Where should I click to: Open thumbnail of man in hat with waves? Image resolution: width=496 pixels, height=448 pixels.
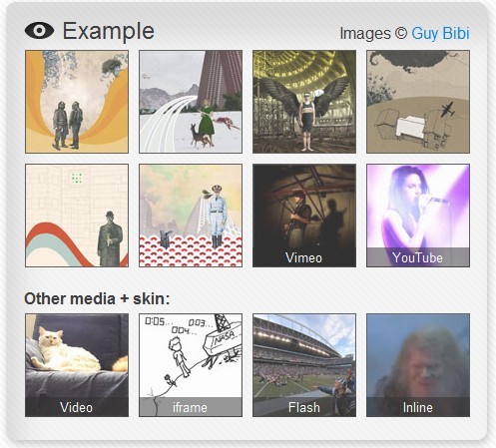pyautogui.click(x=77, y=216)
